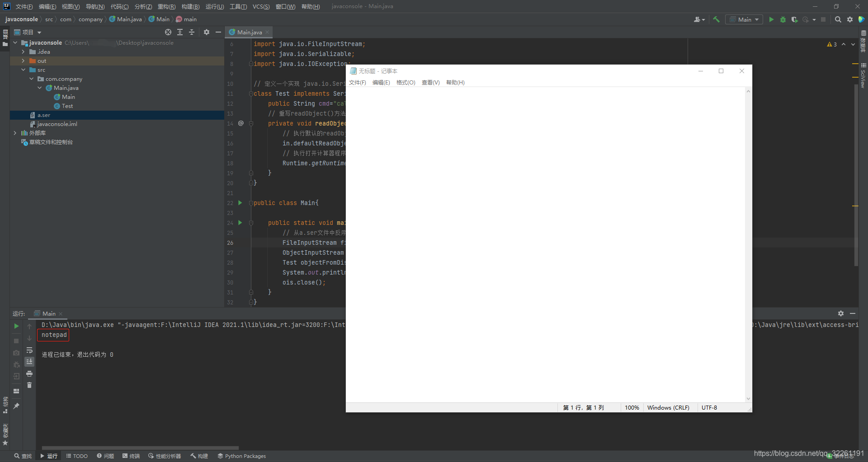
Task: Click the collapse all icon in the project panel
Action: [192, 32]
